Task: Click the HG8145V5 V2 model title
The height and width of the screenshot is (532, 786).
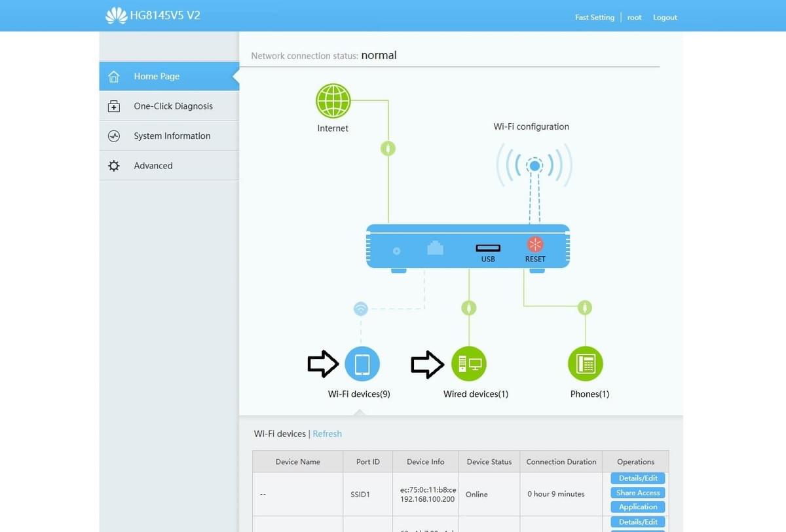Action: pos(165,15)
